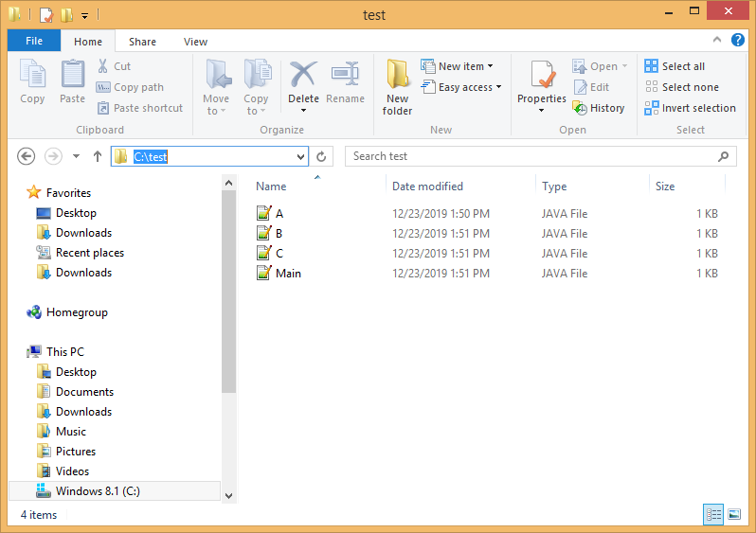
Task: Select the C java file
Action: click(279, 253)
